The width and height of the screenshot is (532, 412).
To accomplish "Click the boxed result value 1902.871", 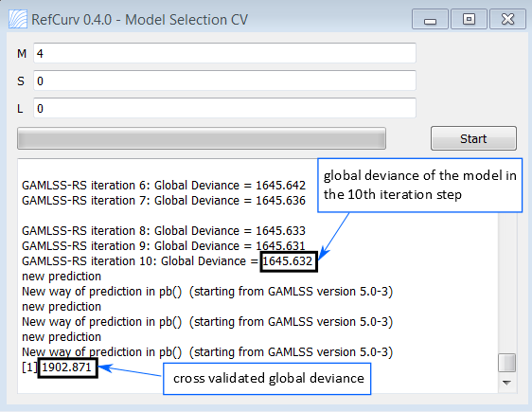I will click(67, 367).
